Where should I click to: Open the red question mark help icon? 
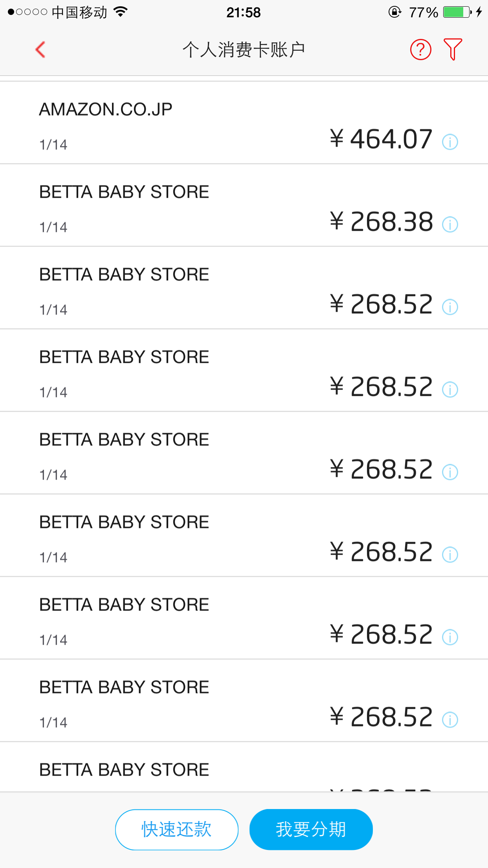coord(420,50)
